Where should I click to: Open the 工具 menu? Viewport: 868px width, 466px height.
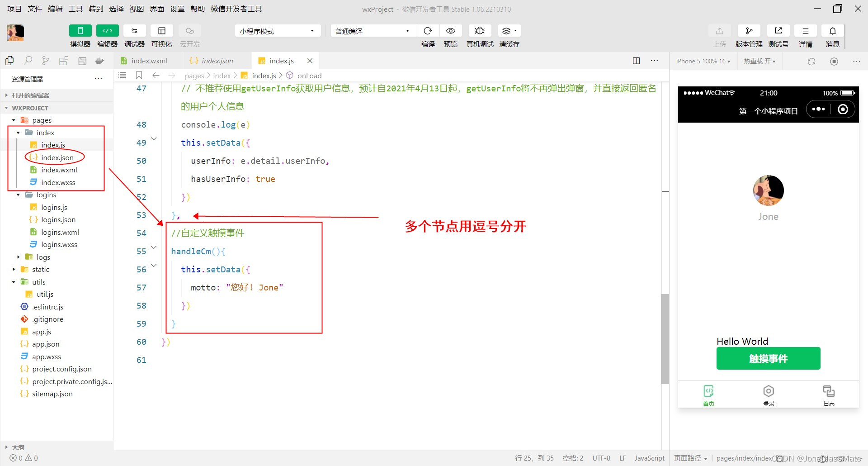point(75,9)
